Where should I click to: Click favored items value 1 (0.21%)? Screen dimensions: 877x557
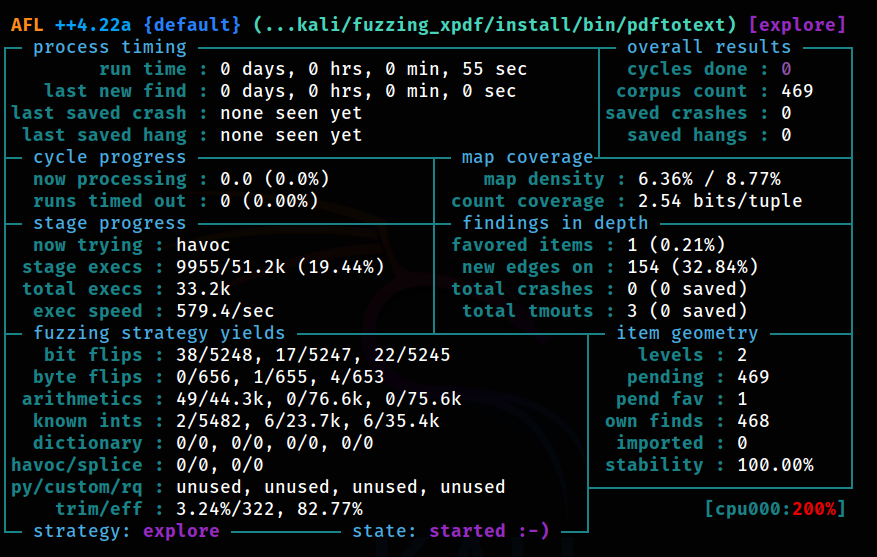point(676,245)
